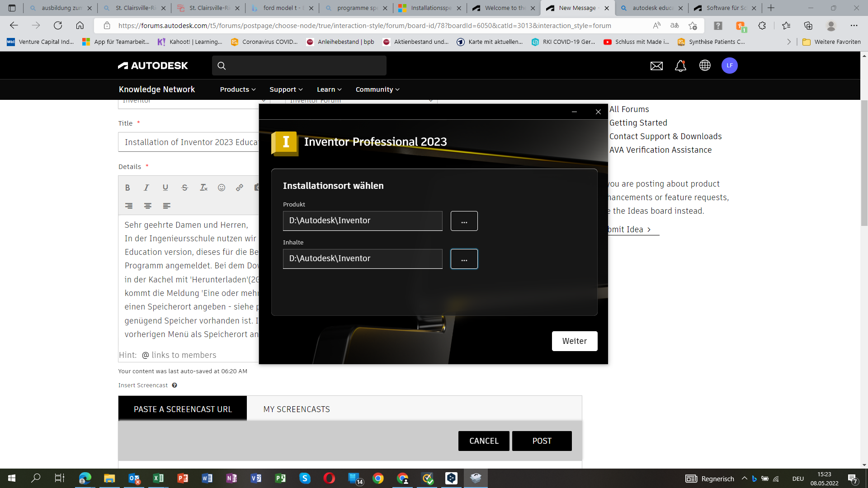Open the language globe selector

(x=705, y=66)
